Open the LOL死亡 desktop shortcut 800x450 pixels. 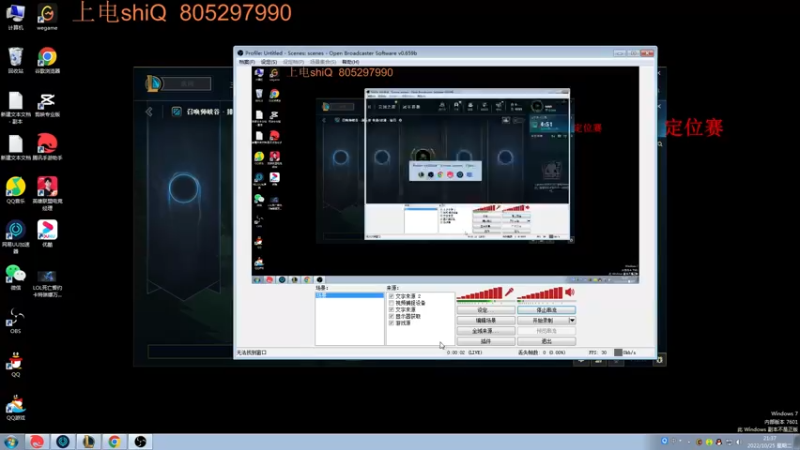pyautogui.click(x=47, y=282)
